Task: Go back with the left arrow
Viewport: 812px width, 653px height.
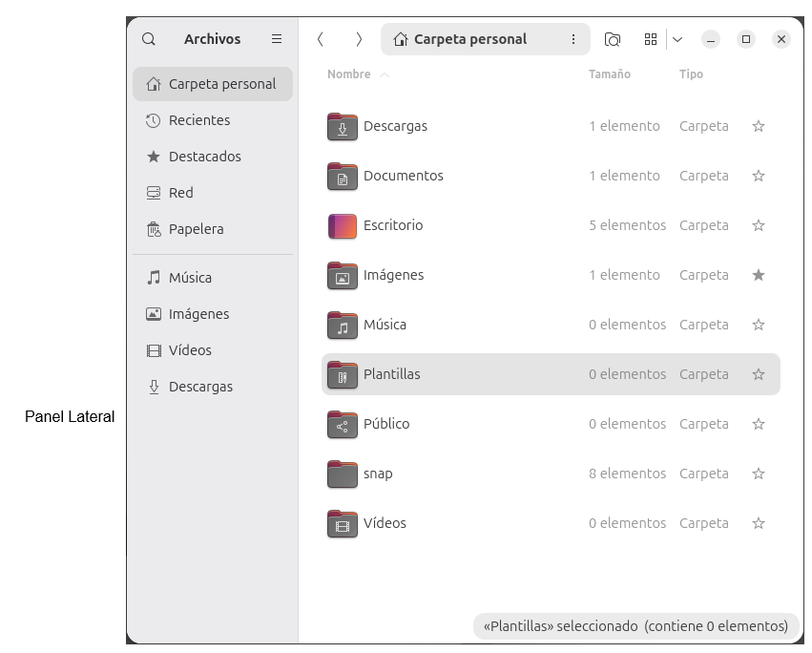Action: click(x=321, y=39)
